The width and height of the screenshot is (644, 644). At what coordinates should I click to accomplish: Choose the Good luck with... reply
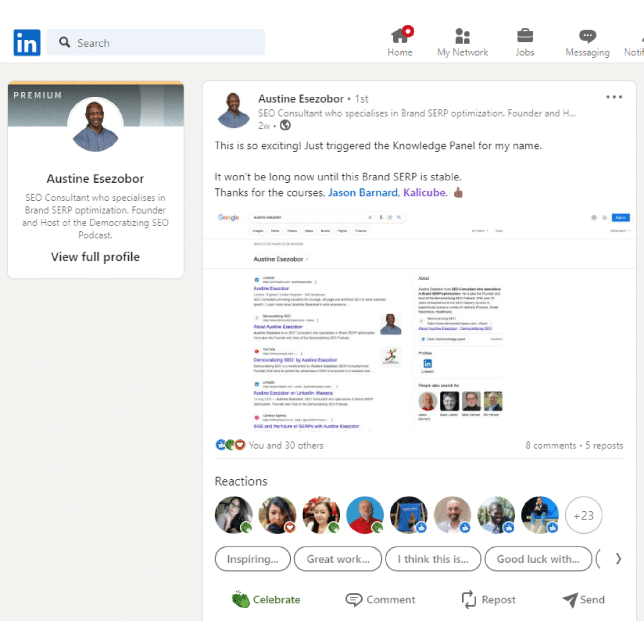coord(538,559)
